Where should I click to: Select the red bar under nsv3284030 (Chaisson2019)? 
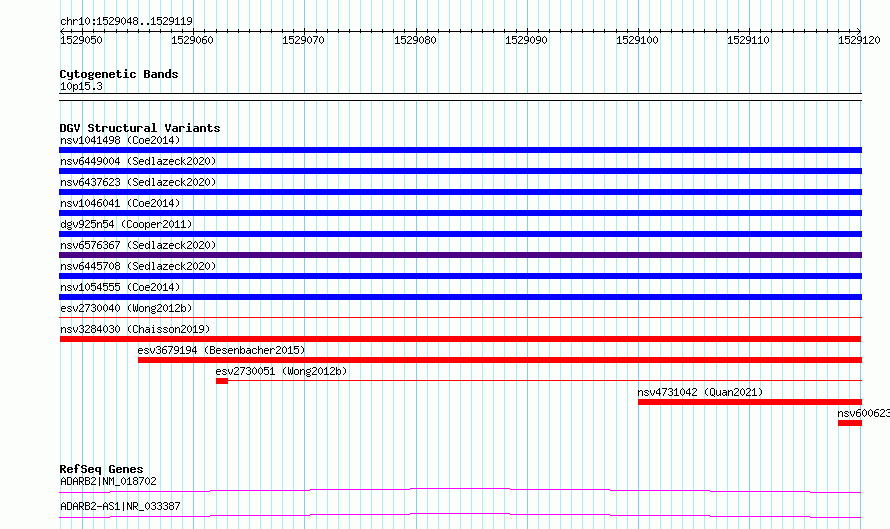(x=460, y=339)
